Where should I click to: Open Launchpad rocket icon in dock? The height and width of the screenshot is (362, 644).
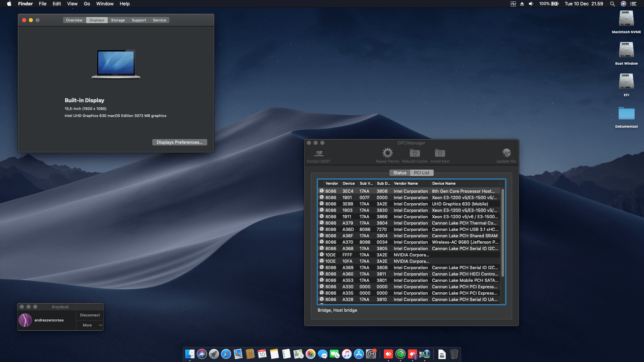[x=214, y=354]
